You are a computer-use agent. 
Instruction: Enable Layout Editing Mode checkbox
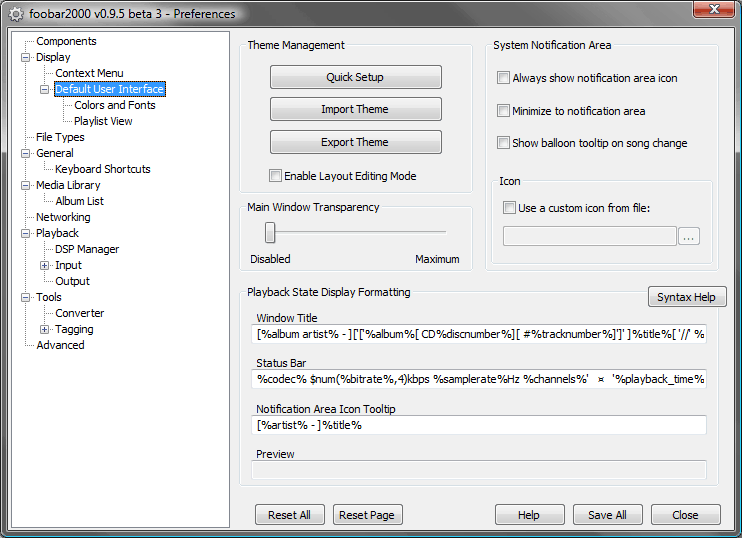click(276, 176)
